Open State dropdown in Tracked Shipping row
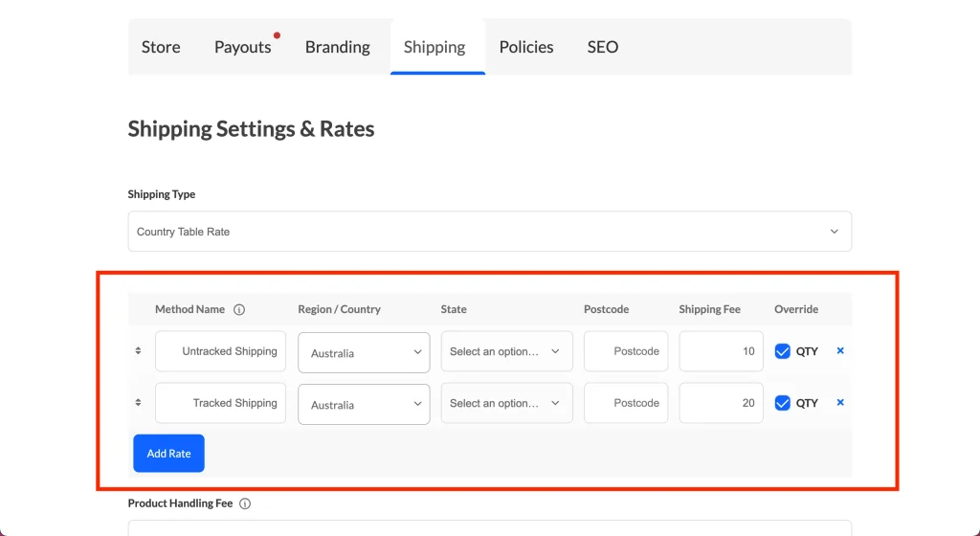Image resolution: width=980 pixels, height=536 pixels. pyautogui.click(x=507, y=403)
